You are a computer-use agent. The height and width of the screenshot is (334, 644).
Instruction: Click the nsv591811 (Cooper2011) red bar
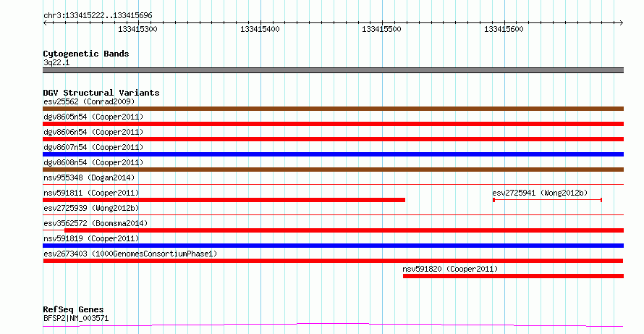224,200
